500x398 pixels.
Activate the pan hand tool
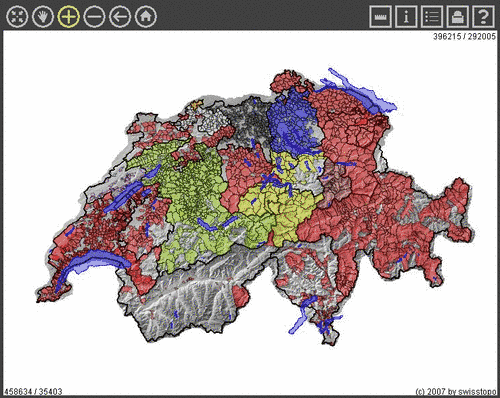pos(43,16)
